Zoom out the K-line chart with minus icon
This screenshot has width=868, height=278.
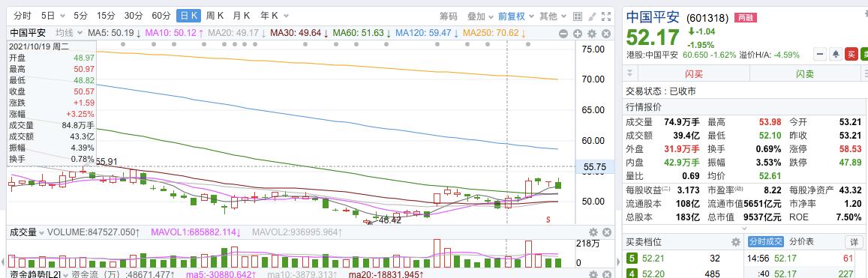[x=563, y=34]
